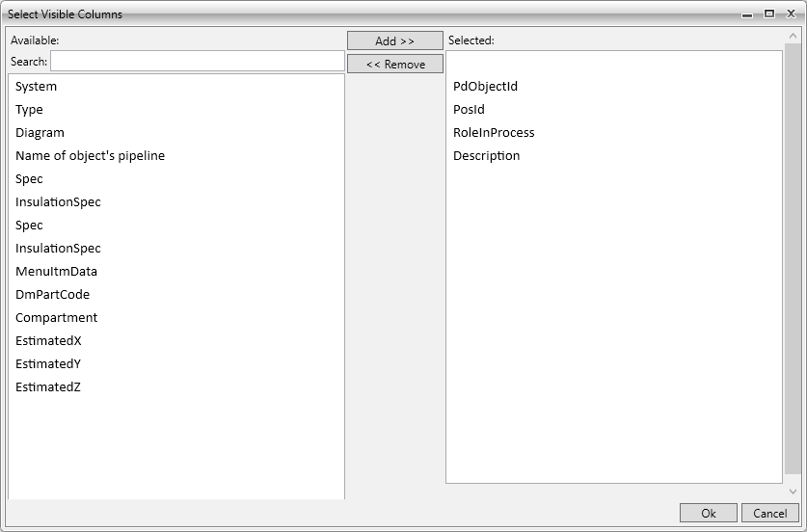Click the Add >> button
The width and height of the screenshot is (807, 532).
click(394, 40)
